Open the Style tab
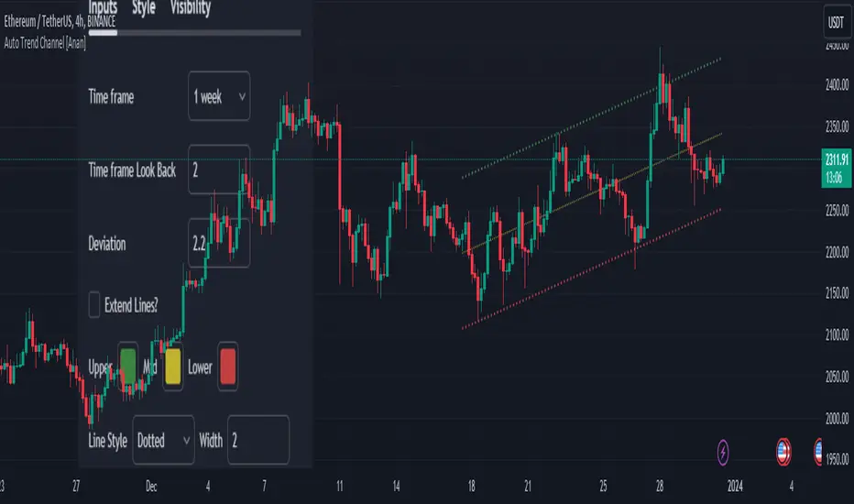Viewport: 854px width, 504px height. [144, 9]
